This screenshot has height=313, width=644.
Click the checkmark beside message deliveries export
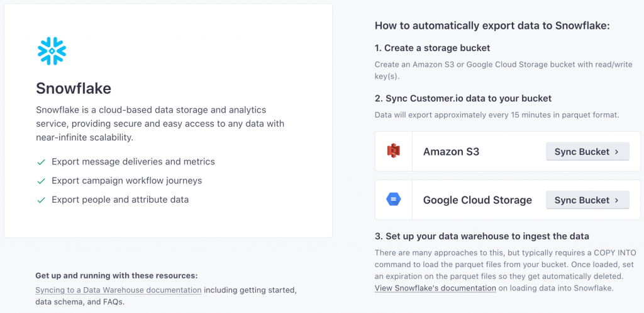(x=41, y=162)
